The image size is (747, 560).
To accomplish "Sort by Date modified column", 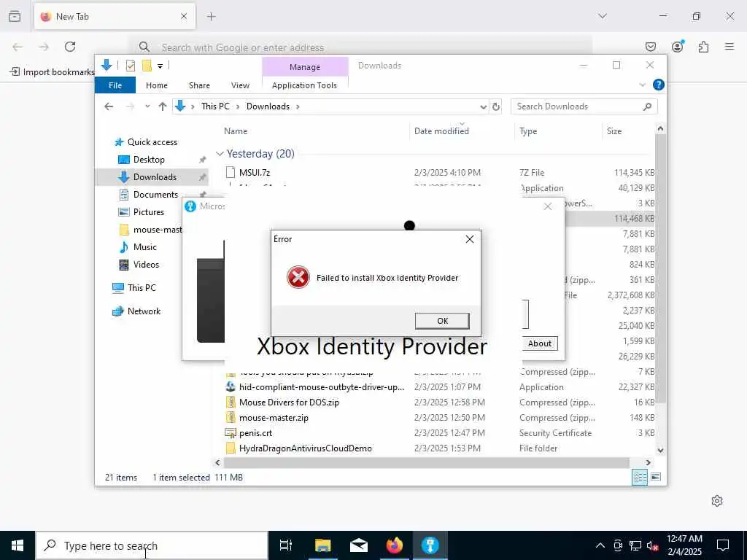I will click(441, 131).
